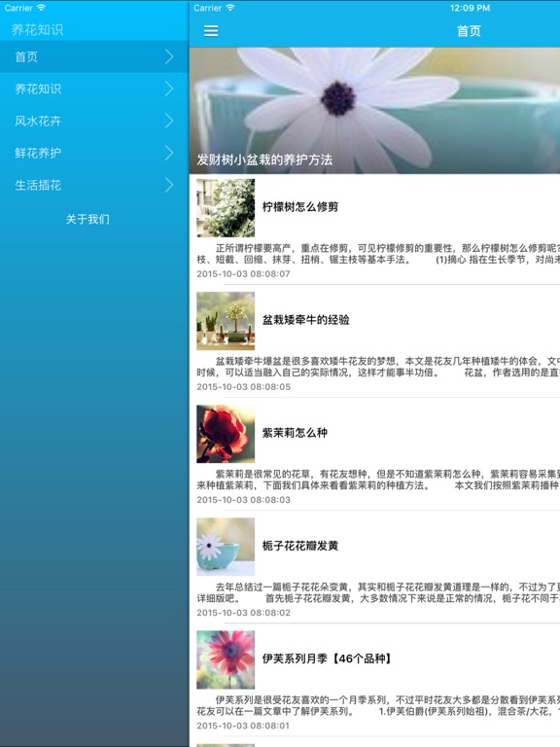Click timestamp 2015-10-03 08:08:07
560x747 pixels.
pos(243,274)
